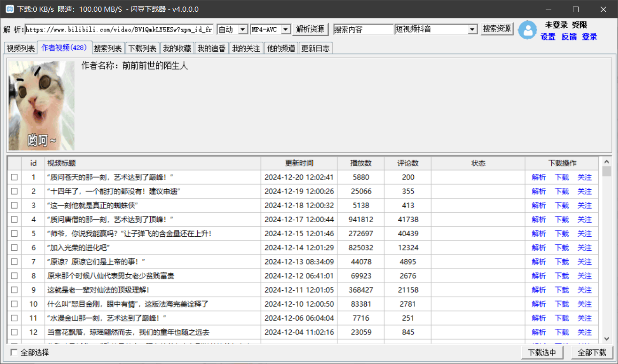
Task: Show the 他的频道 tab
Action: pos(281,48)
